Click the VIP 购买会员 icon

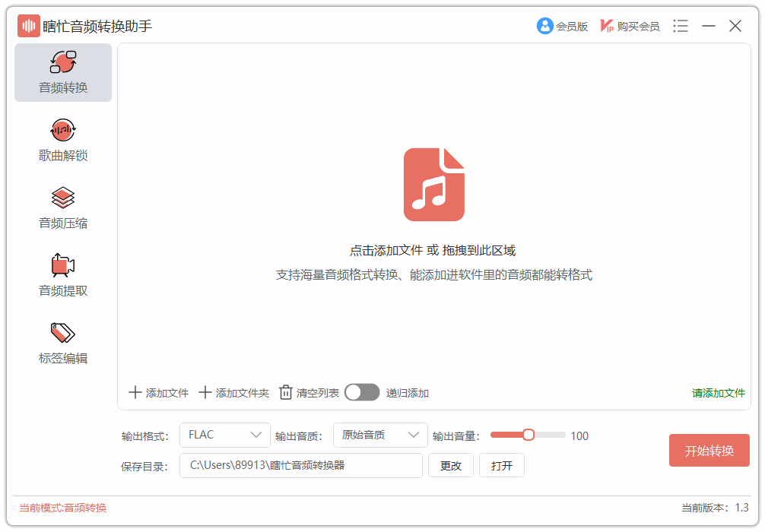click(606, 26)
